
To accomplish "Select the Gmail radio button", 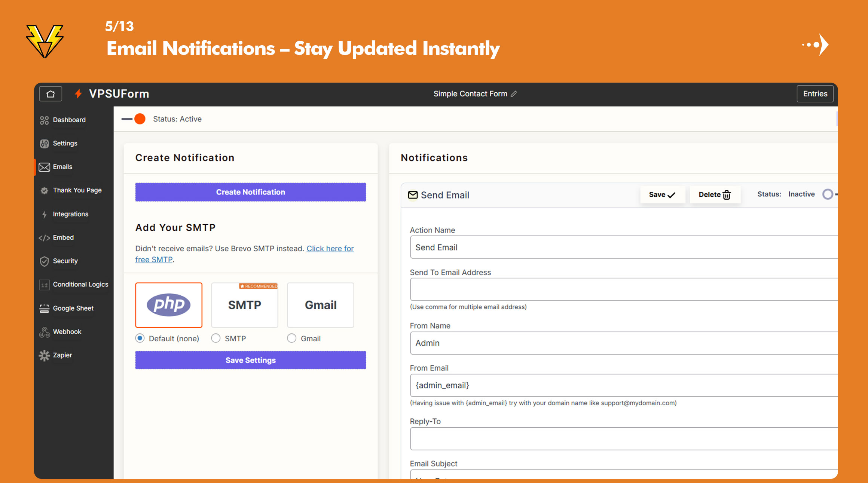I will click(291, 338).
